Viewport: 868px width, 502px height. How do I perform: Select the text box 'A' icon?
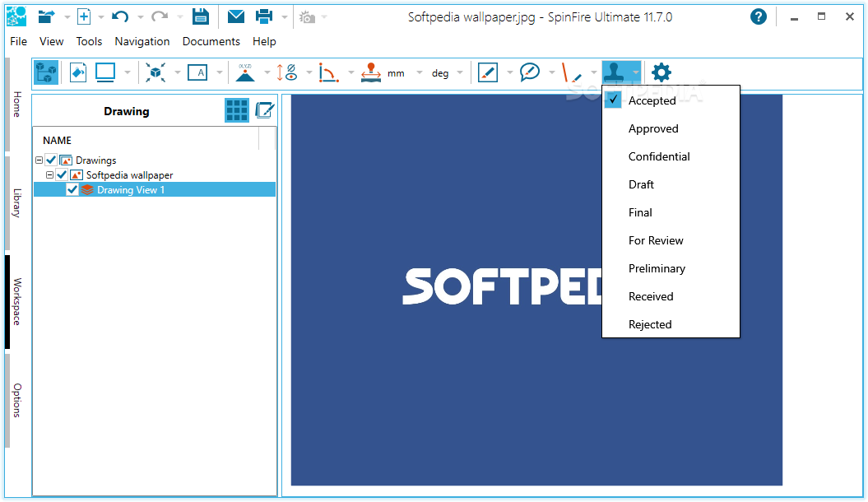tap(197, 72)
